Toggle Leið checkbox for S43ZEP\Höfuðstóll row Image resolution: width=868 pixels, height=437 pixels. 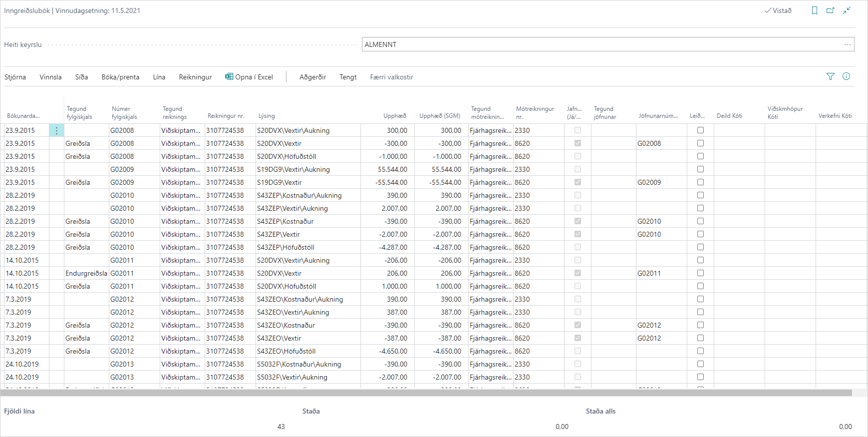pyautogui.click(x=701, y=247)
